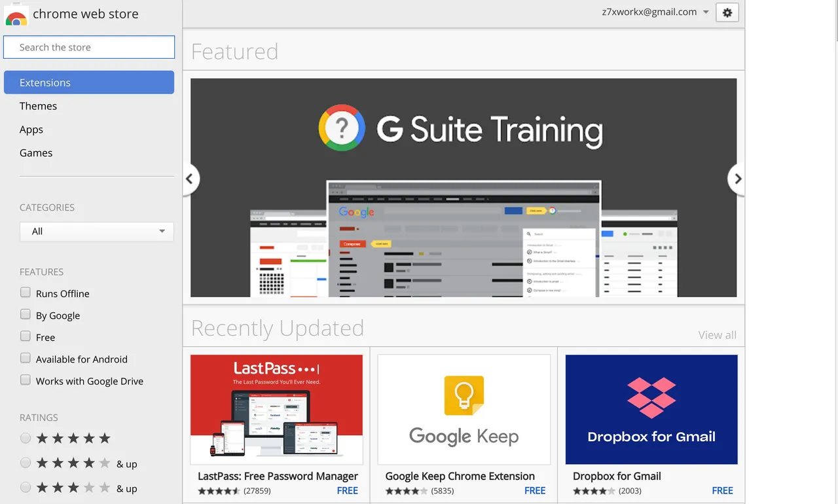
Task: Click account email z7xworkx@gmail.com
Action: (x=649, y=12)
